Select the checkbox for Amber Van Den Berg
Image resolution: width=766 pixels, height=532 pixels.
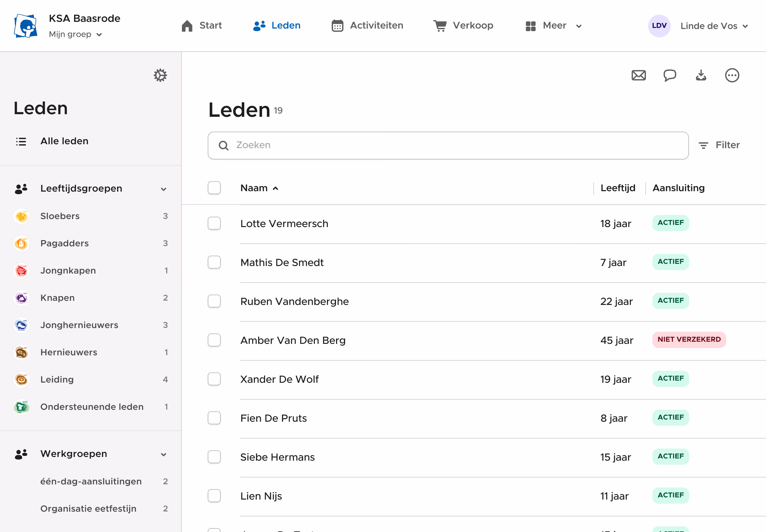[214, 340]
